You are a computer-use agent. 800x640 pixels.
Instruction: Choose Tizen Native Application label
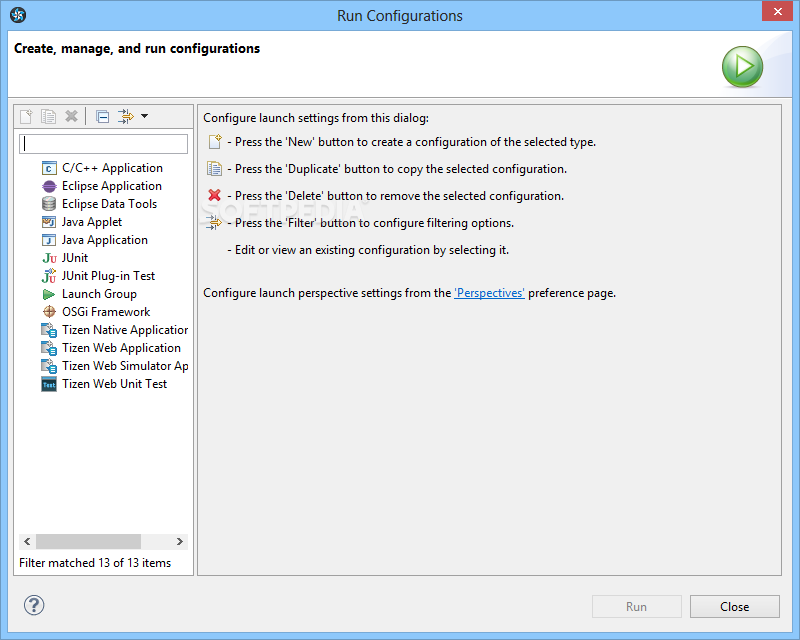(x=125, y=330)
